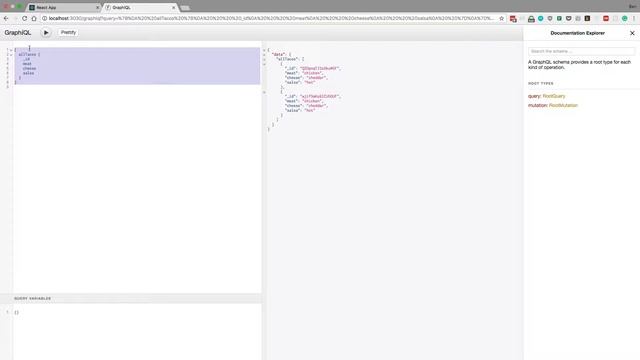Go to the browser home page
This screenshot has height=360, width=640.
[34, 18]
